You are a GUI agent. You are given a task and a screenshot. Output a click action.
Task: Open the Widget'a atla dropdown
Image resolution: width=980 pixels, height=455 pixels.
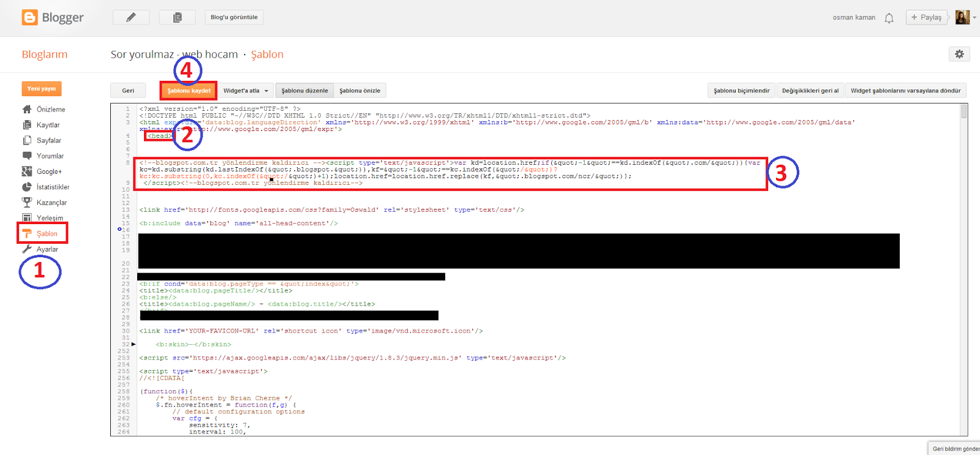coord(246,91)
